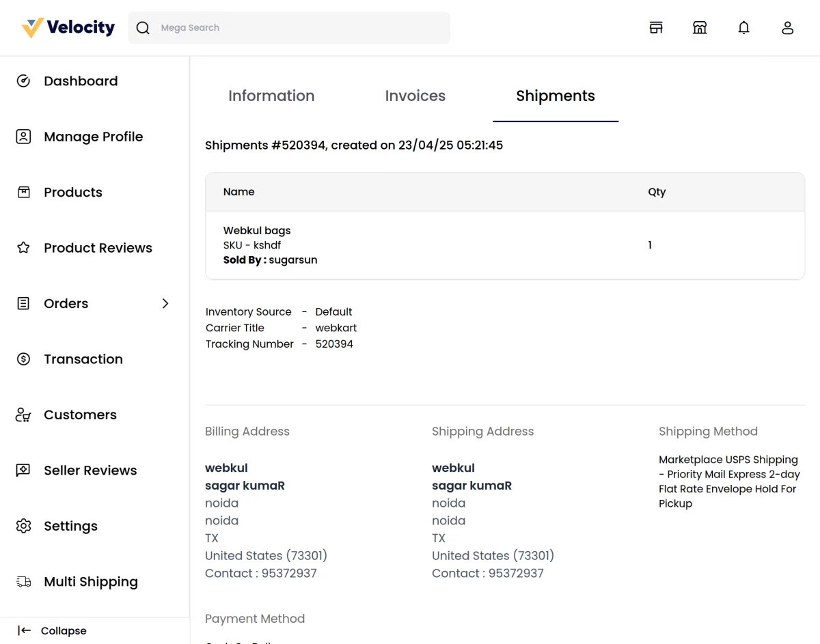The width and height of the screenshot is (820, 644).
Task: Click the marketplace shop icon
Action: click(700, 27)
